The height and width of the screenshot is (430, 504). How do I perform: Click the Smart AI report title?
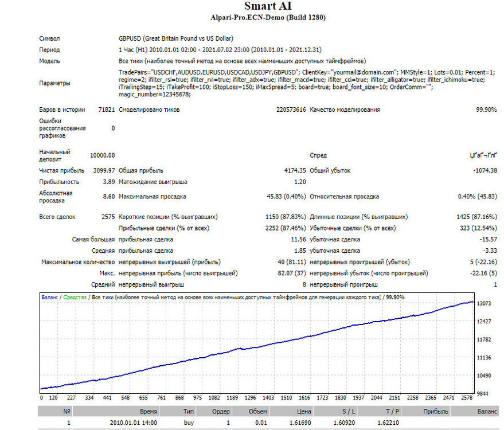point(268,6)
